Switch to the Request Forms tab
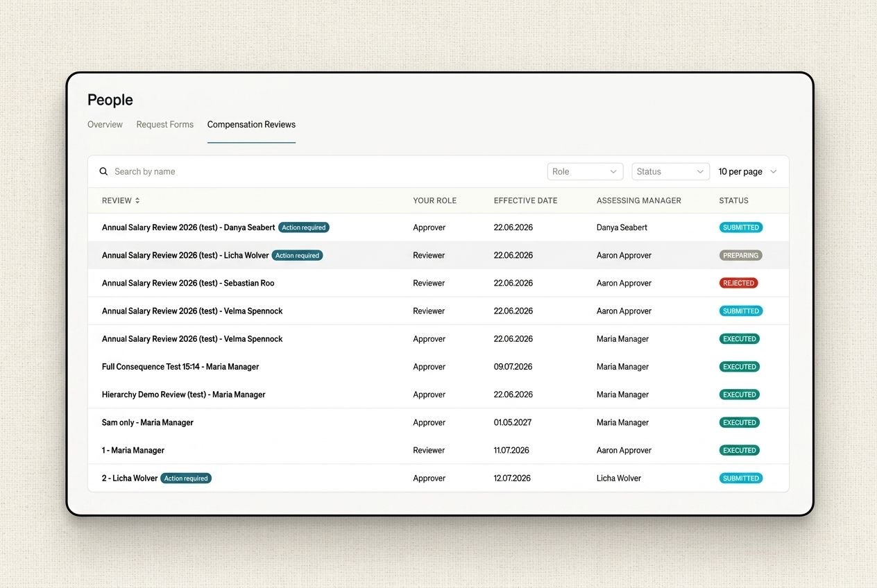Screen dimensions: 877x588 [165, 124]
